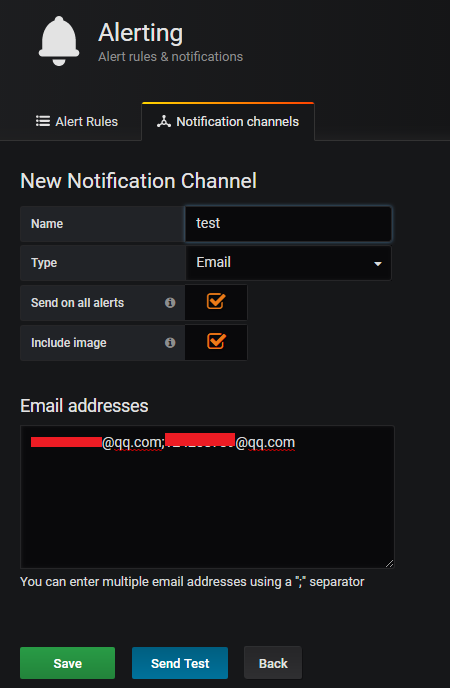Select the Notification channels tab label

pyautogui.click(x=237, y=122)
